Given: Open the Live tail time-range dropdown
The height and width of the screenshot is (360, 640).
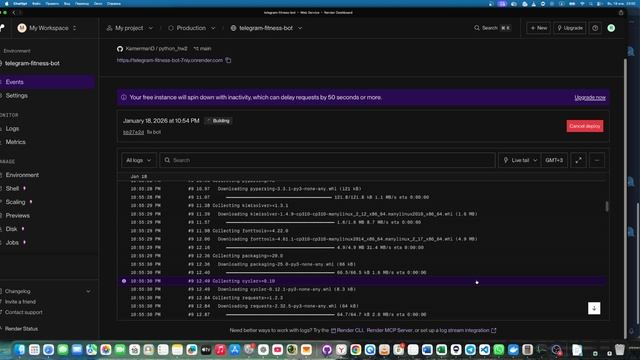Looking at the screenshot, I should pos(520,160).
